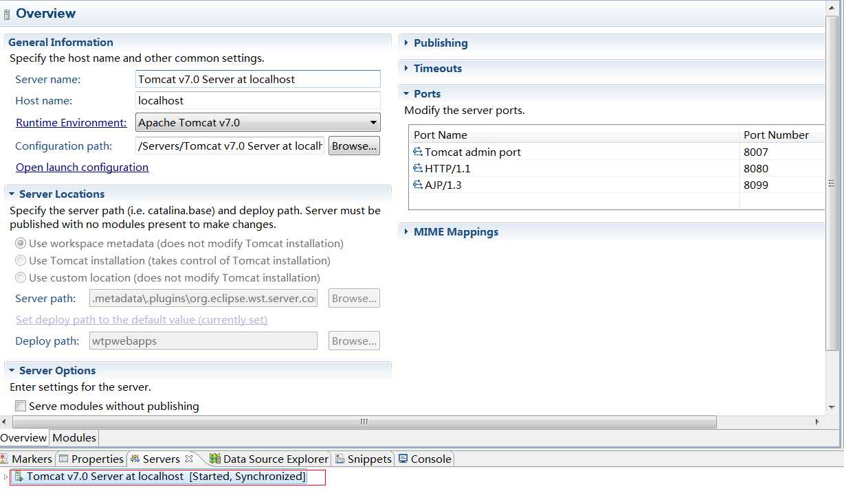Click the horizontal scrollbar of the editor
Screen dimensions: 844x504
coord(364,422)
